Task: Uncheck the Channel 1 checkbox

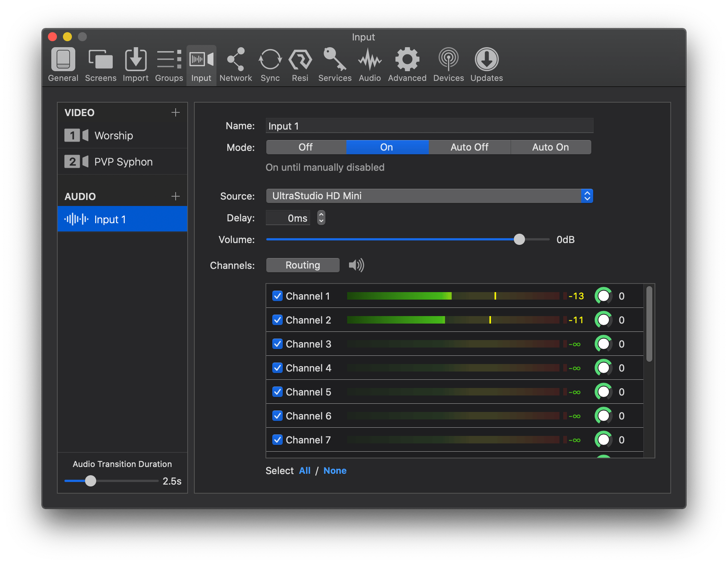Action: coord(277,296)
